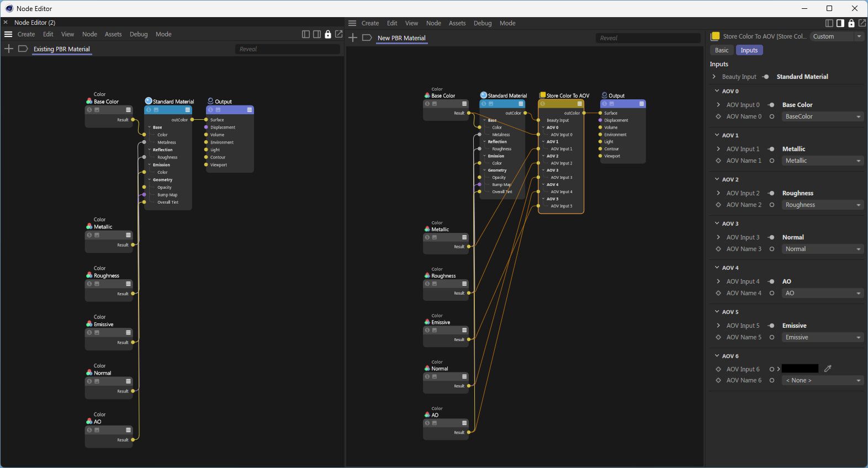Screen dimensions: 868x468
Task: Click the plus icon beside Existing PBR Material
Action: click(x=9, y=49)
